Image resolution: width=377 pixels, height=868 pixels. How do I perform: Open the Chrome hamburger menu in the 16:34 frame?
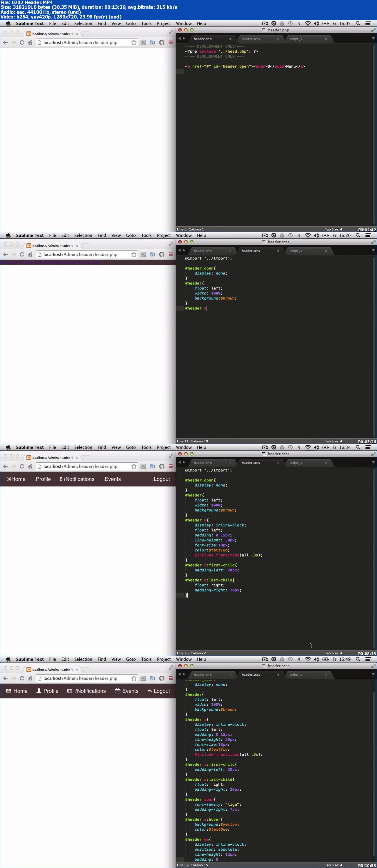pyautogui.click(x=171, y=466)
